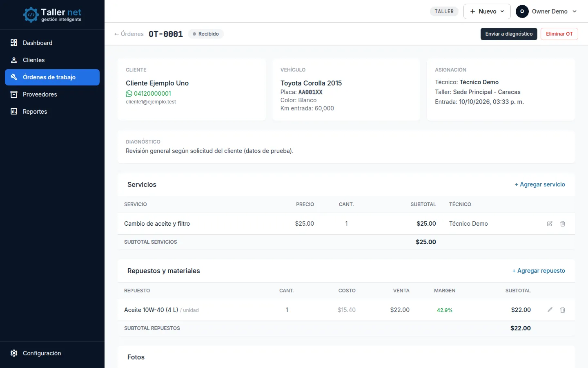Go back via the Órdenes link
Screen dimensions: 588x368
129,34
